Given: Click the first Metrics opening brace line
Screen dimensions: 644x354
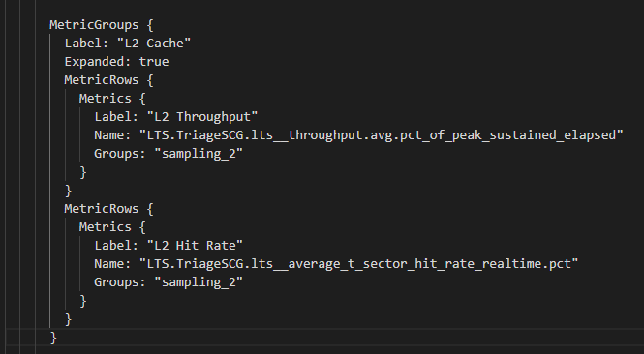Looking at the screenshot, I should 112,99.
